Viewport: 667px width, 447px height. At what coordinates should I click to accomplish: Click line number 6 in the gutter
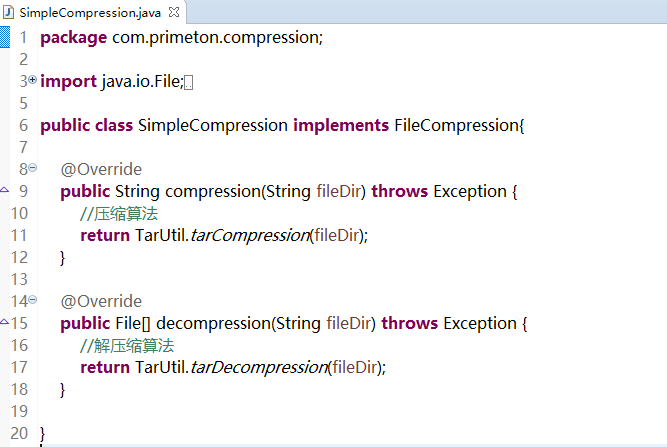pyautogui.click(x=23, y=126)
